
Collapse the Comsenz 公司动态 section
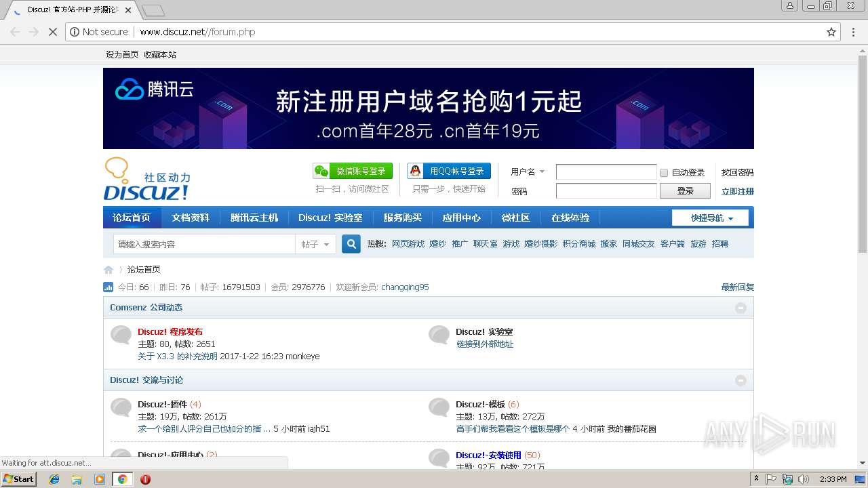tap(741, 308)
